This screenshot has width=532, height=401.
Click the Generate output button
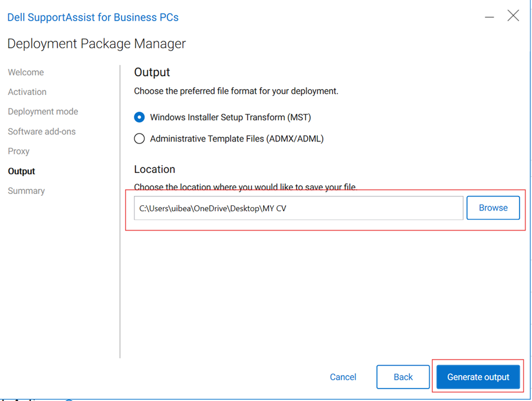point(478,377)
